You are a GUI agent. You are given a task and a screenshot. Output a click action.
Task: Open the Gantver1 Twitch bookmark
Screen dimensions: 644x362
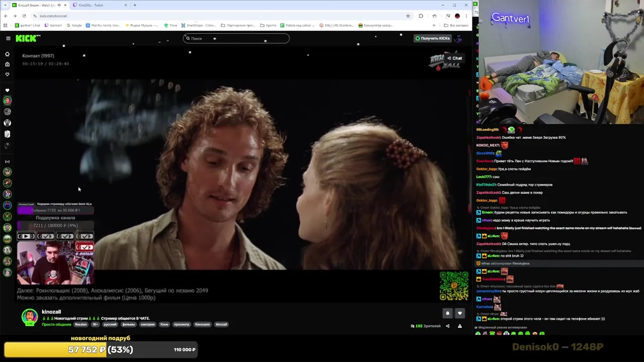click(53, 25)
